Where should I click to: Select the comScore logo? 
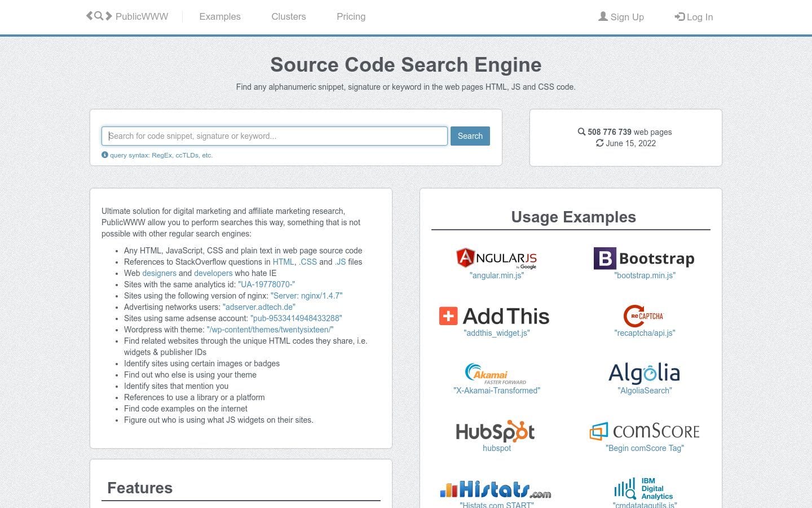(x=644, y=432)
